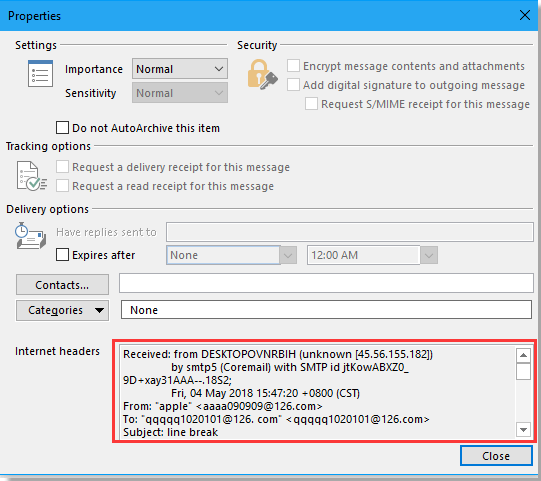Expand the Sensitivity dropdown
This screenshot has width=541, height=481.
tap(180, 93)
